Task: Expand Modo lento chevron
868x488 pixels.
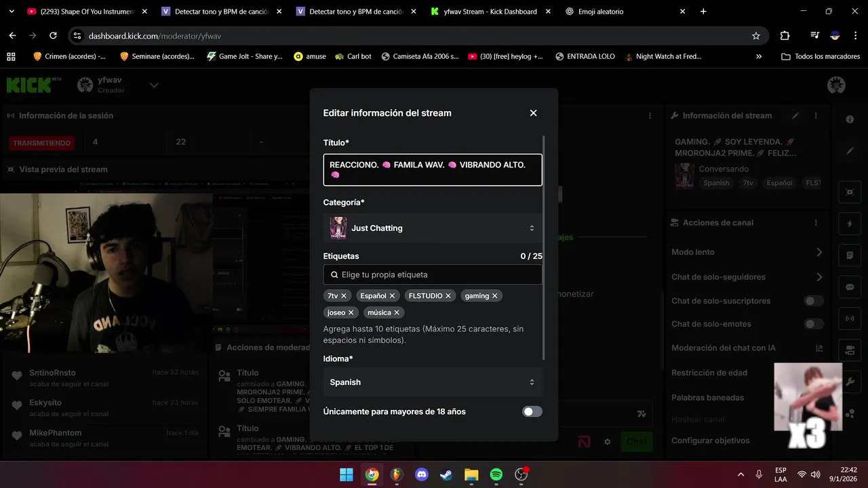Action: (819, 252)
